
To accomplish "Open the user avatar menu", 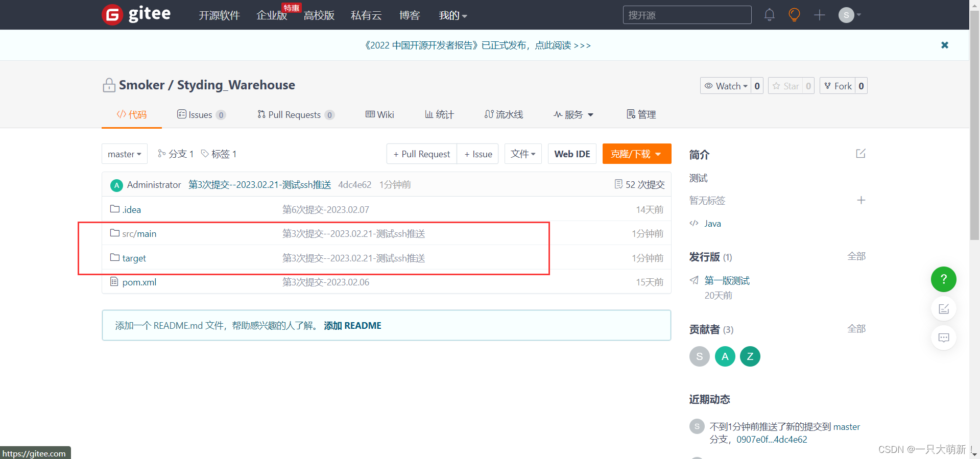I will [849, 15].
